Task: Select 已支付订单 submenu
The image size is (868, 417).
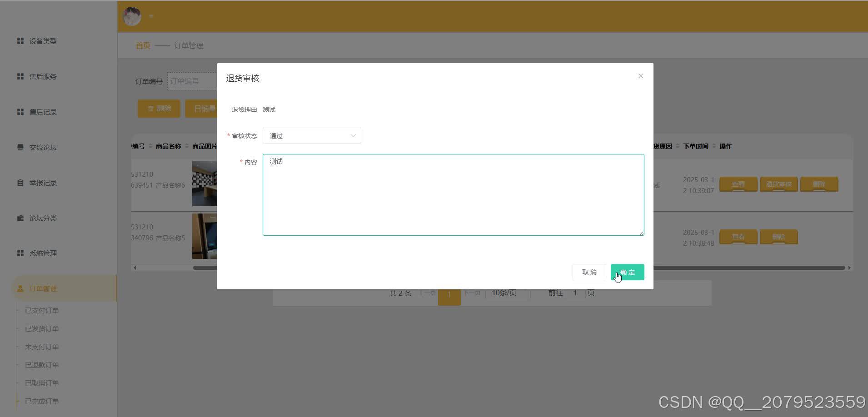Action: click(42, 310)
